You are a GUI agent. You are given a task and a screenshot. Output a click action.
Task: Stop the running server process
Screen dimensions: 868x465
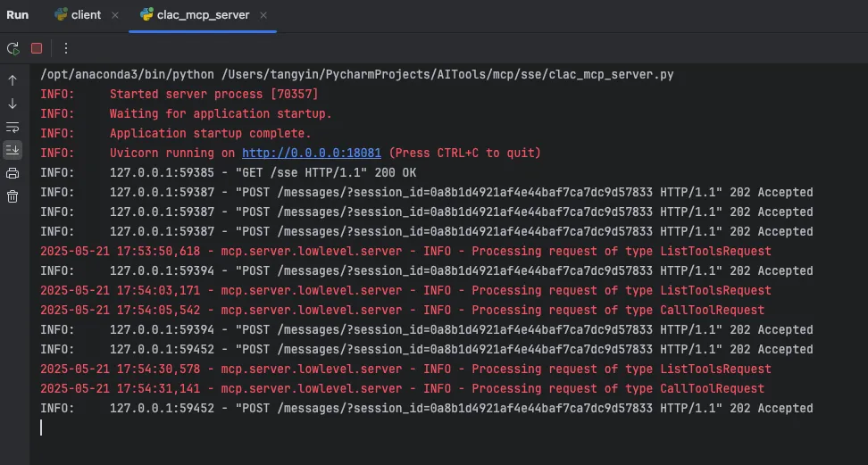tap(37, 48)
